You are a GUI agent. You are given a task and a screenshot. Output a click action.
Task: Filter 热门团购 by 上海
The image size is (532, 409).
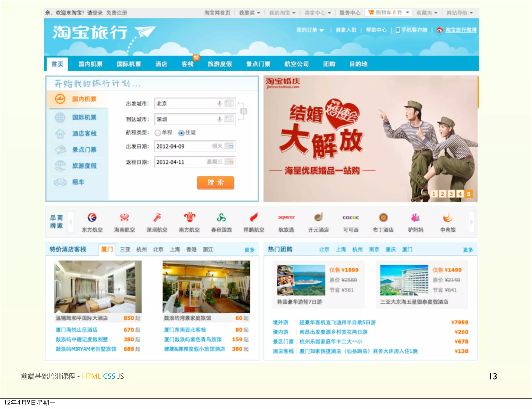coord(341,249)
